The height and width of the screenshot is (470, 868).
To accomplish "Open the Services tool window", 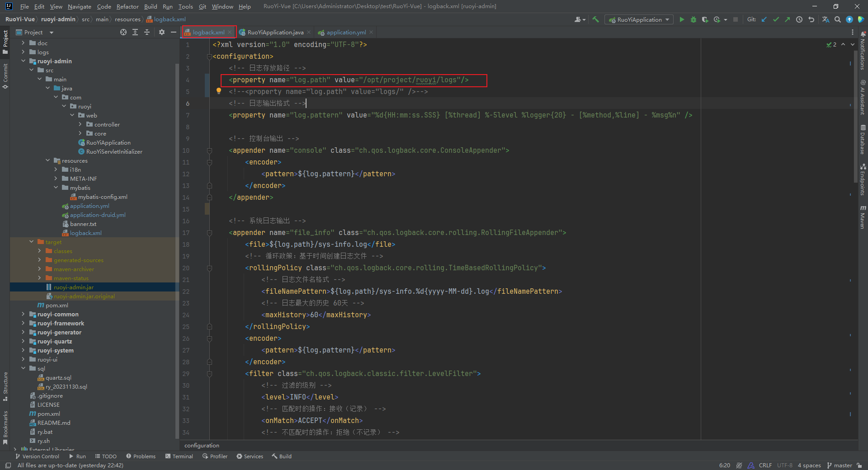I will [x=250, y=456].
